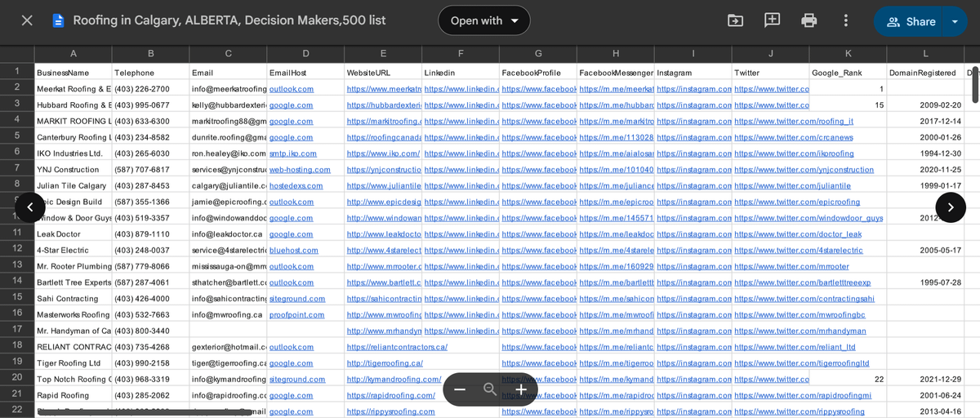The width and height of the screenshot is (980, 418).
Task: Open the 'Open with' dropdown
Action: pyautogui.click(x=484, y=20)
